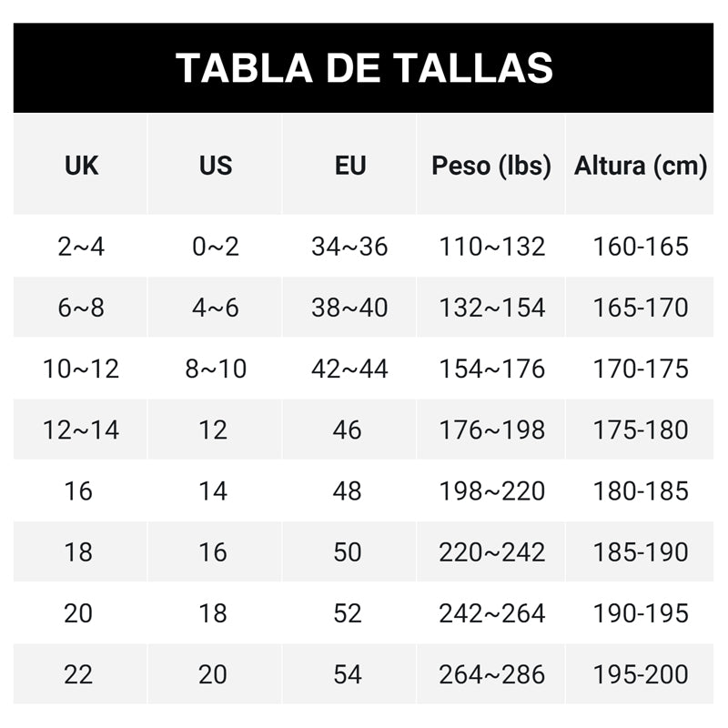Click the Peso (lbs) column header
The height and width of the screenshot is (728, 728).
click(x=491, y=165)
